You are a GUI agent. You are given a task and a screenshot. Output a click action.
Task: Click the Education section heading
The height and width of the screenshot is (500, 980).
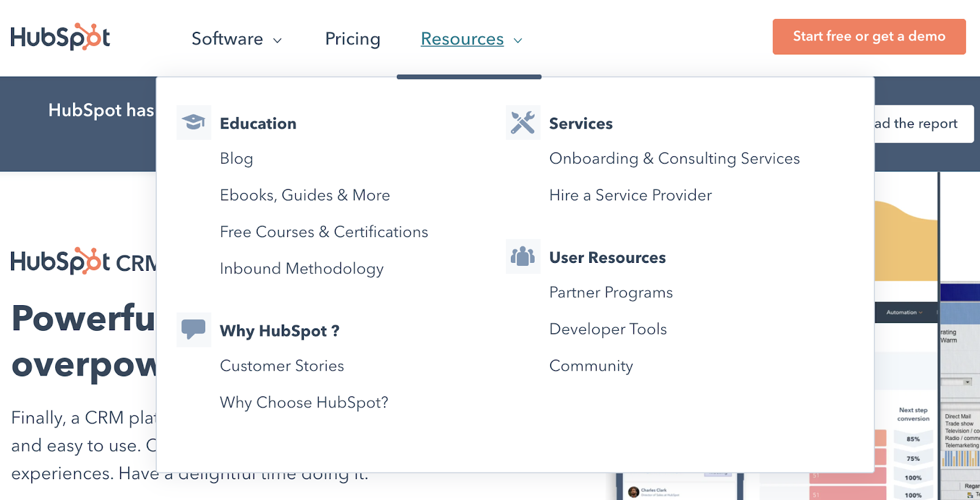click(x=258, y=123)
